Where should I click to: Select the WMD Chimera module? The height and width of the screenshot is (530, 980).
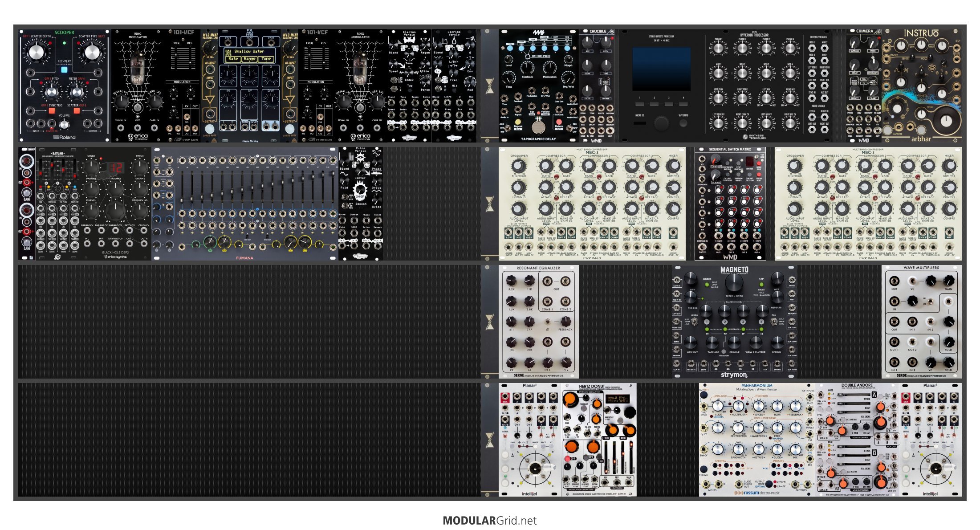pos(864,86)
